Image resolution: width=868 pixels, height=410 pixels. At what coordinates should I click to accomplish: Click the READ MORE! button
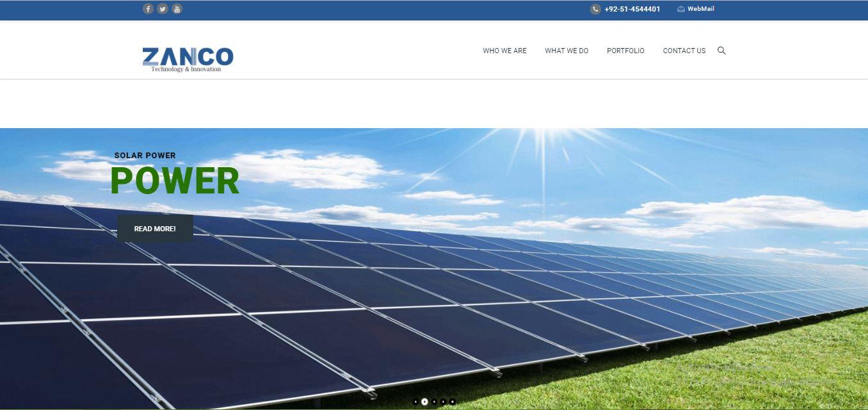coord(155,229)
